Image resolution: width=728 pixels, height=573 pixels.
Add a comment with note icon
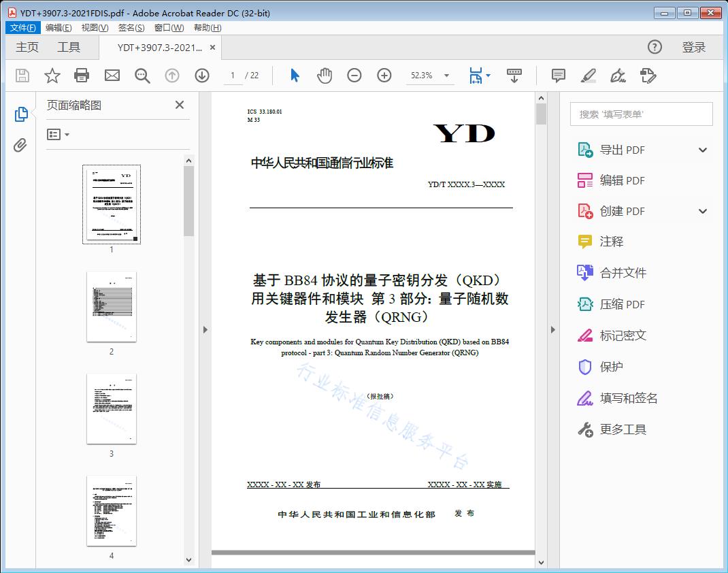coord(559,76)
